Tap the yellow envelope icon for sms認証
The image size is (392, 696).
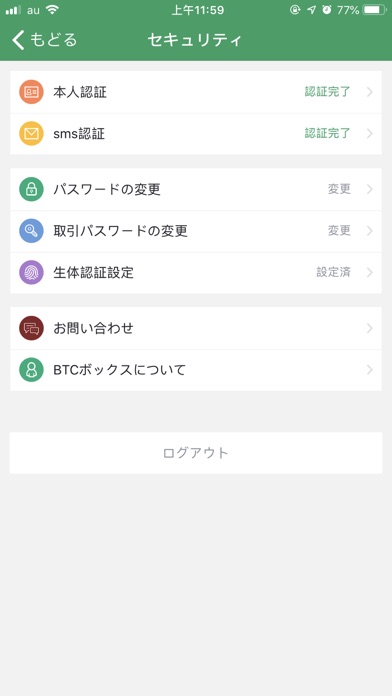tap(31, 133)
